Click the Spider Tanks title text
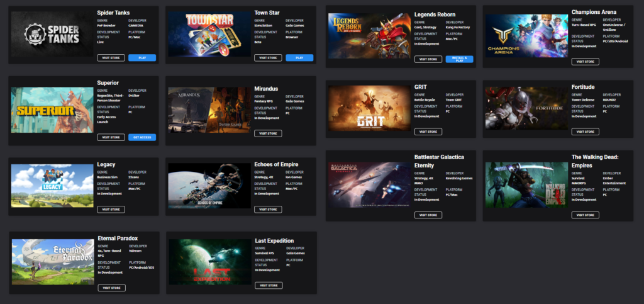644x304 pixels. coord(113,13)
